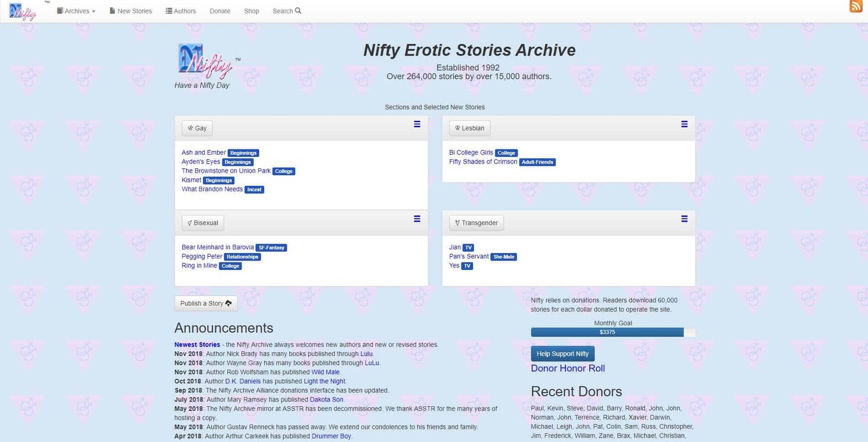Click the College tag beside The Brownstone
The width and height of the screenshot is (868, 442).
[284, 171]
